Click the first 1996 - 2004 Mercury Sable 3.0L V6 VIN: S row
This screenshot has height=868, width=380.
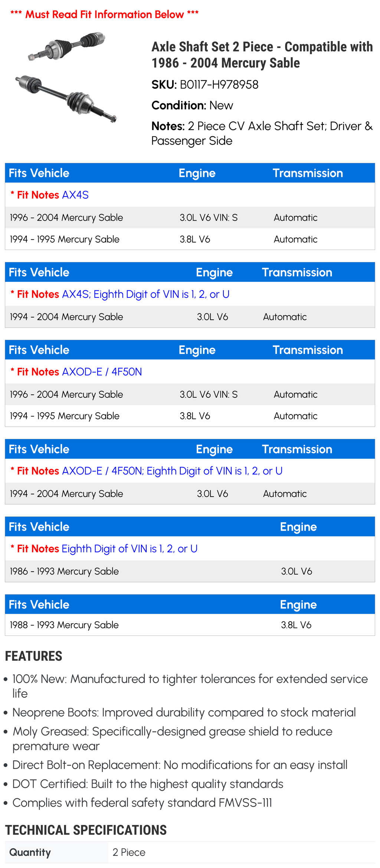(190, 218)
